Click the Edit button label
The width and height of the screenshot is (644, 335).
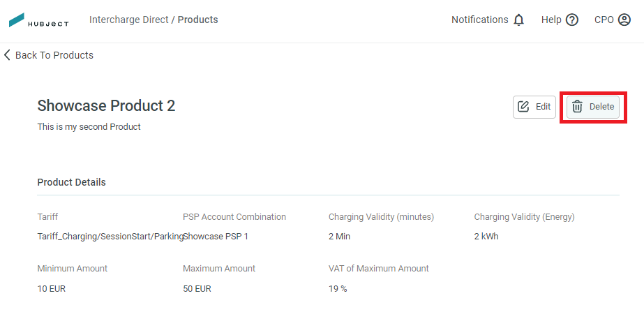coord(543,107)
